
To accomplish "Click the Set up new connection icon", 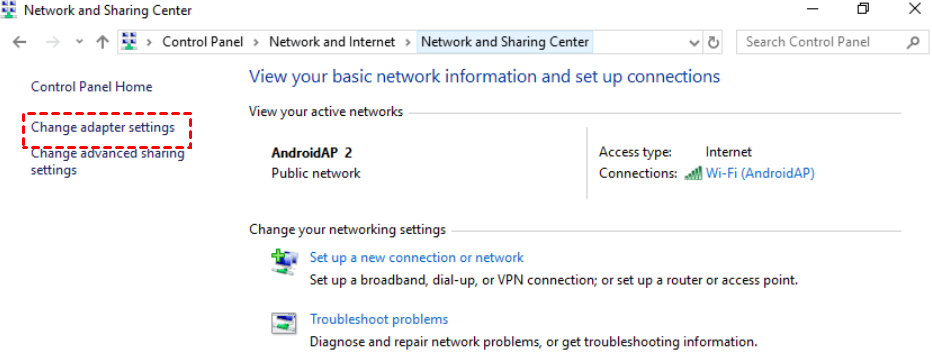I will (x=285, y=262).
